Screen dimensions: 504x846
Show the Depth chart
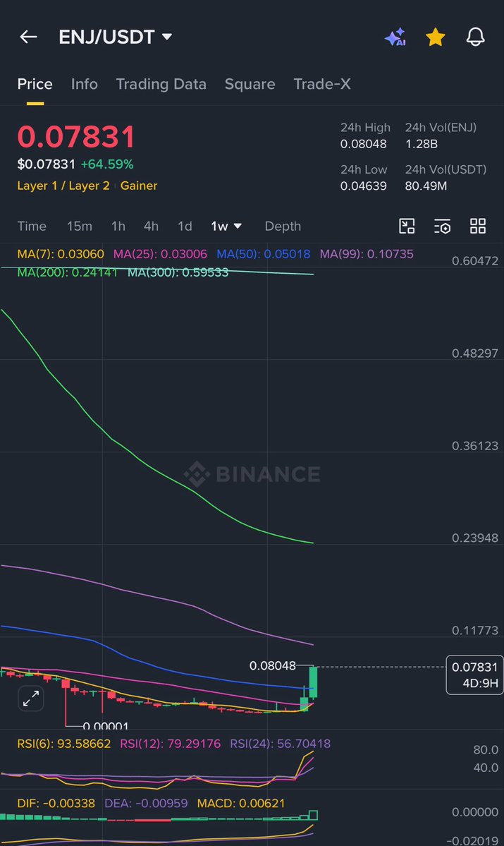click(283, 226)
